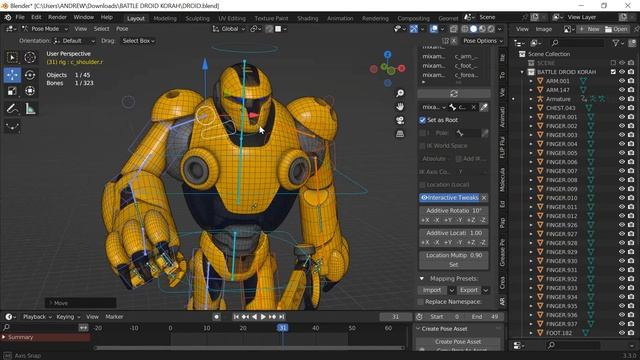Click the New image button

click(x=589, y=29)
